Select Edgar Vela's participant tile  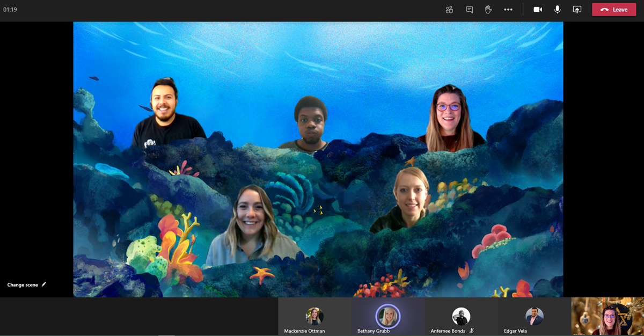[534, 317]
